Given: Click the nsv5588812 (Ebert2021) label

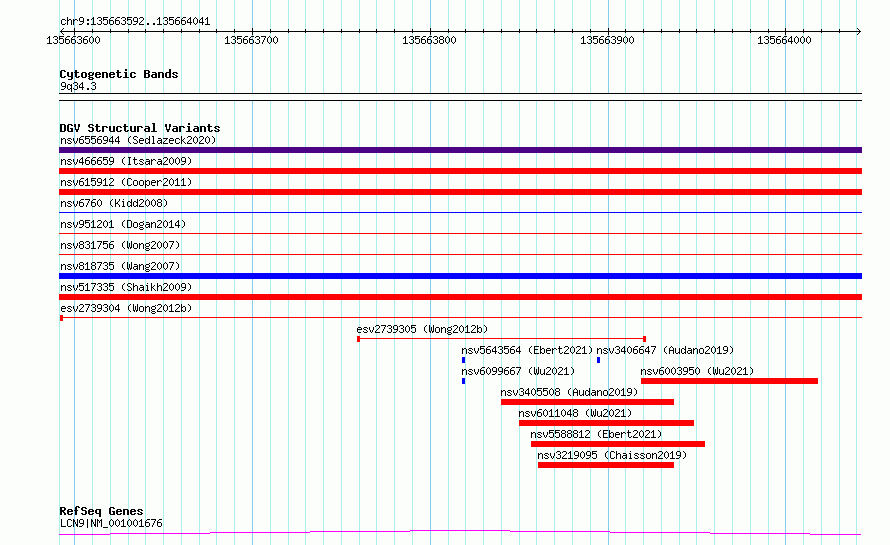Looking at the screenshot, I should pos(597,434).
